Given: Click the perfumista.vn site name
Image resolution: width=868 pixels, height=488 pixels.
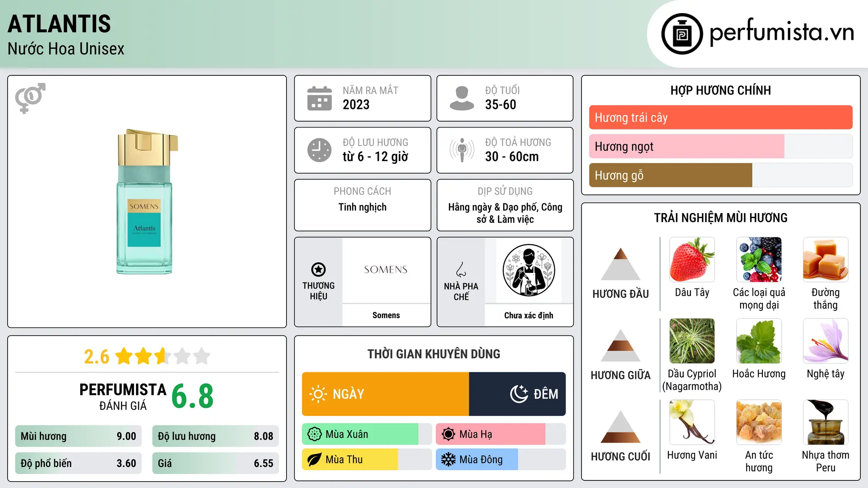Looking at the screenshot, I should point(782,32).
